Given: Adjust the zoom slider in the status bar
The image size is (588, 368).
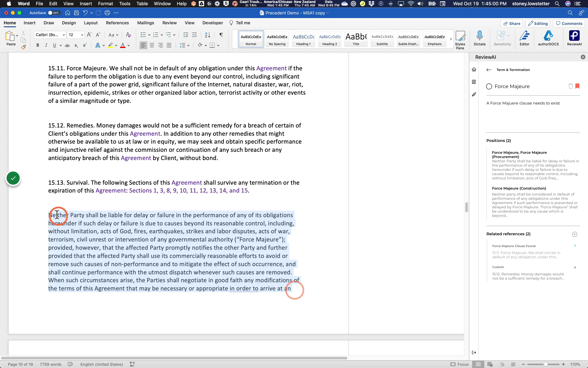Looking at the screenshot, I should (546, 364).
